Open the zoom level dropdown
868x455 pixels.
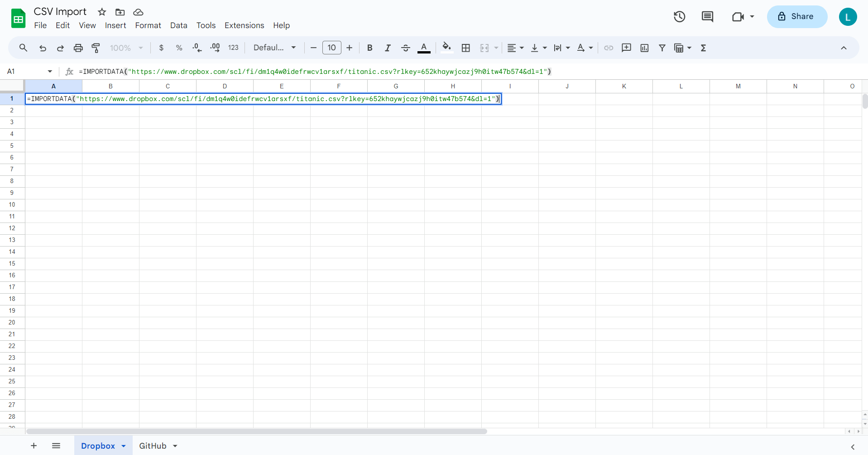point(126,48)
